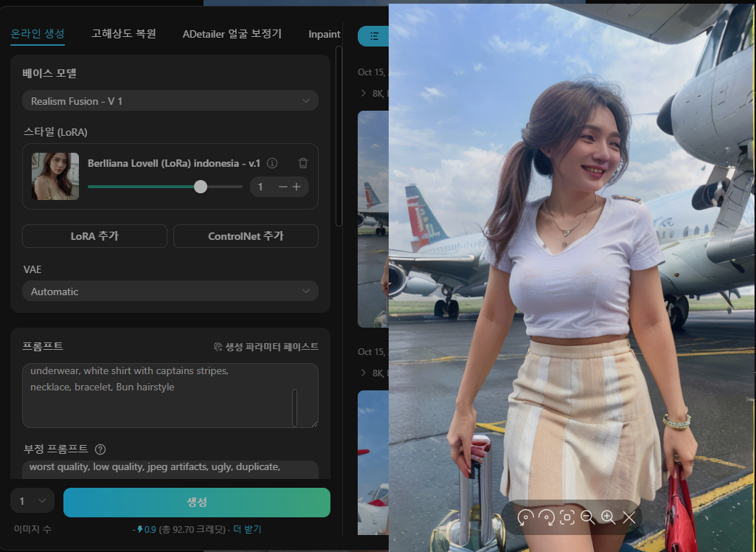756x552 pixels.
Task: Increase LoRA weight with the plus stepper
Action: [x=298, y=187]
